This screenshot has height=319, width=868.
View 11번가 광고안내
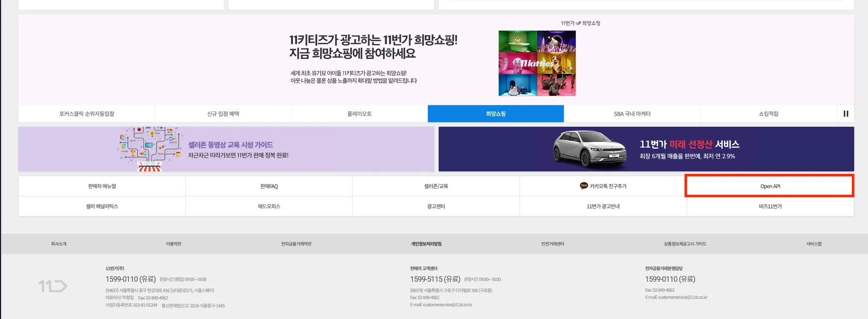click(603, 206)
